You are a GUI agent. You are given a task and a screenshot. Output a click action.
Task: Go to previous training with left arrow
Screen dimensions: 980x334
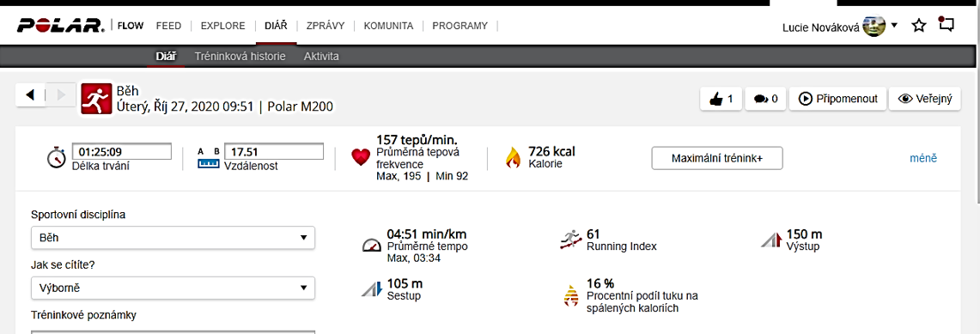click(x=30, y=95)
